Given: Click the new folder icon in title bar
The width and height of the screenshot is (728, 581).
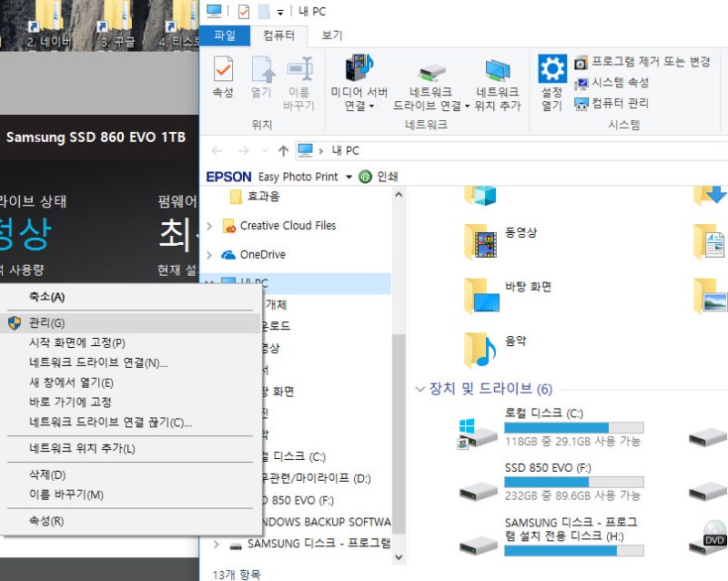Looking at the screenshot, I should pos(264,12).
